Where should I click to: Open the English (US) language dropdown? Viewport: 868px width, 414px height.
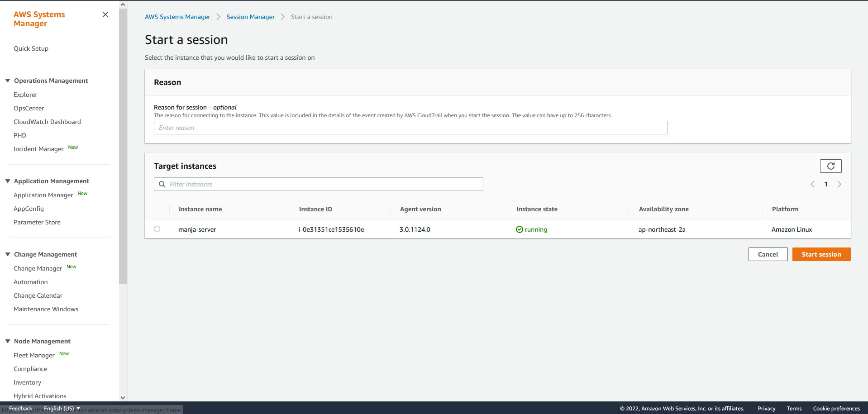pos(62,408)
